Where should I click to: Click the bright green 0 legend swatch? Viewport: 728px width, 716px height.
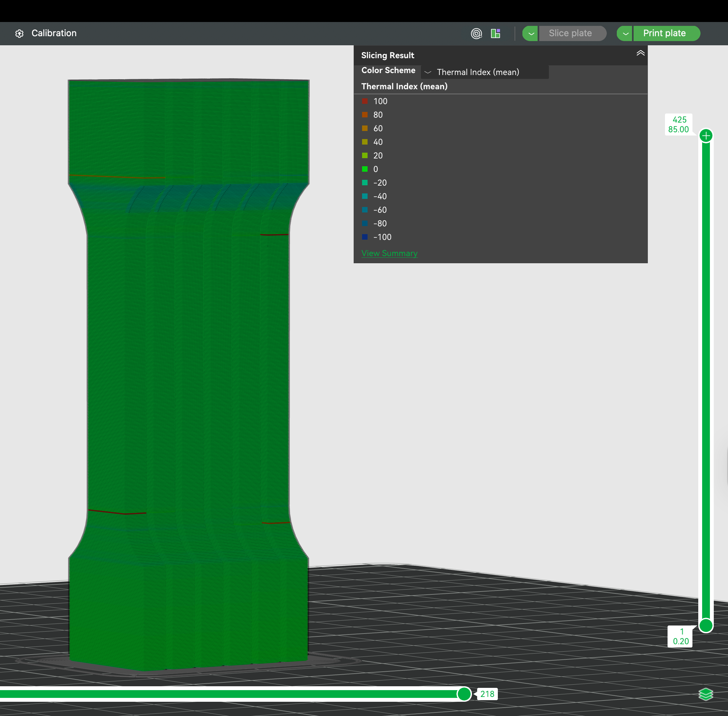click(x=365, y=169)
